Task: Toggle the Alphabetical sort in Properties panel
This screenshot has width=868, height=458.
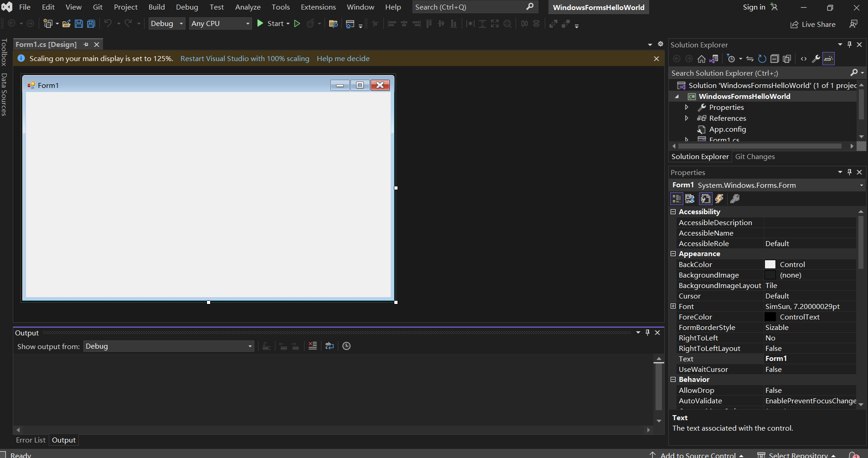Action: click(x=690, y=199)
